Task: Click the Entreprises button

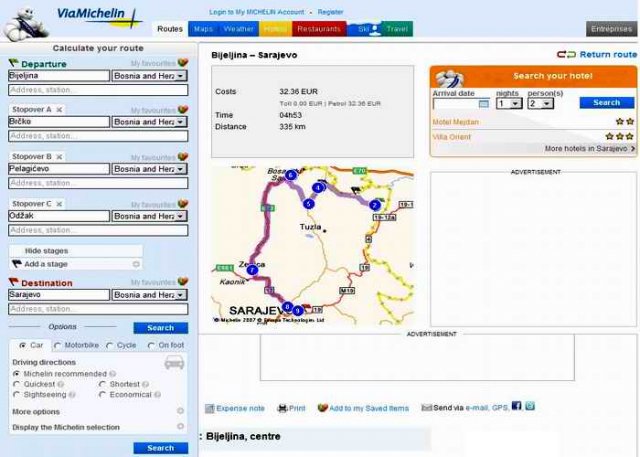Action: click(611, 29)
